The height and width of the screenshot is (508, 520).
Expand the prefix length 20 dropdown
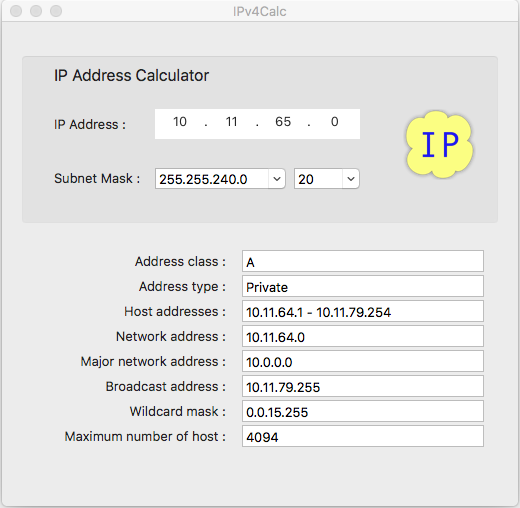[x=351, y=179]
